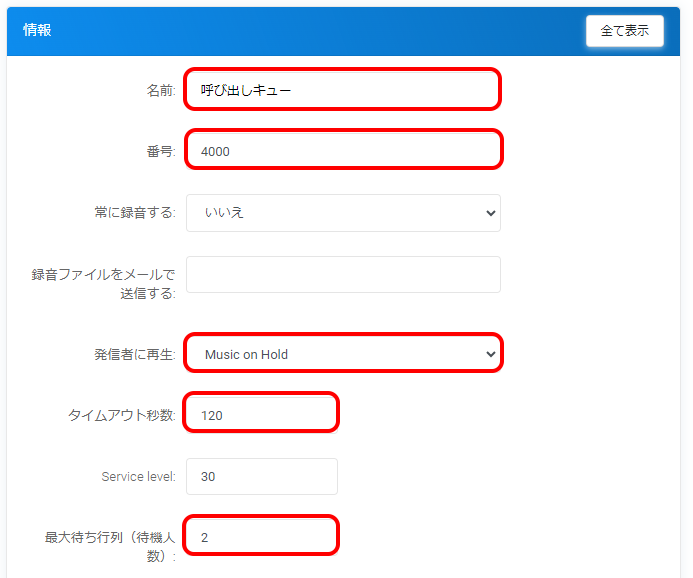The image size is (693, 578).
Task: Click the 全て表示 button
Action: coord(624,31)
